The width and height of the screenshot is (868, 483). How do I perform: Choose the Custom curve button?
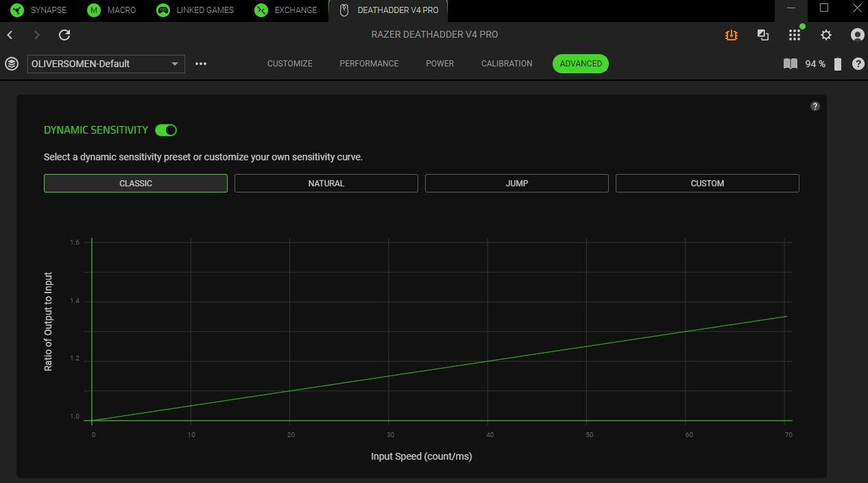(707, 184)
